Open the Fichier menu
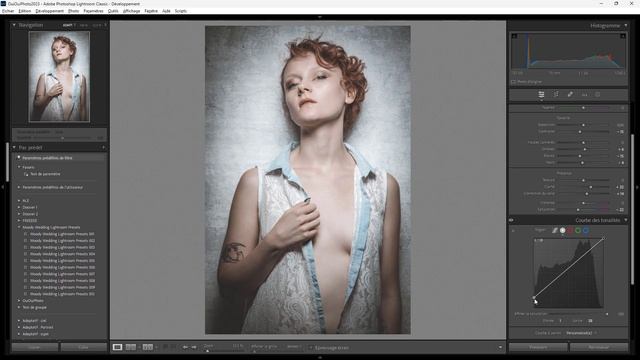 point(8,11)
